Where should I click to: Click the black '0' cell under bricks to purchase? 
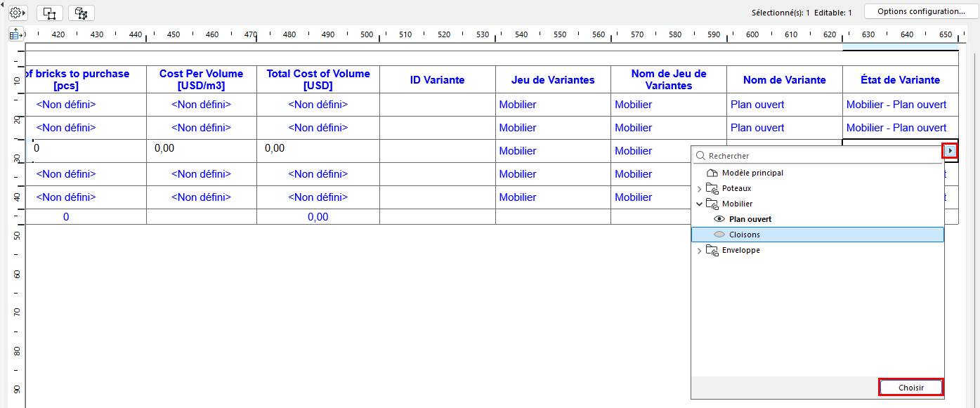point(86,150)
